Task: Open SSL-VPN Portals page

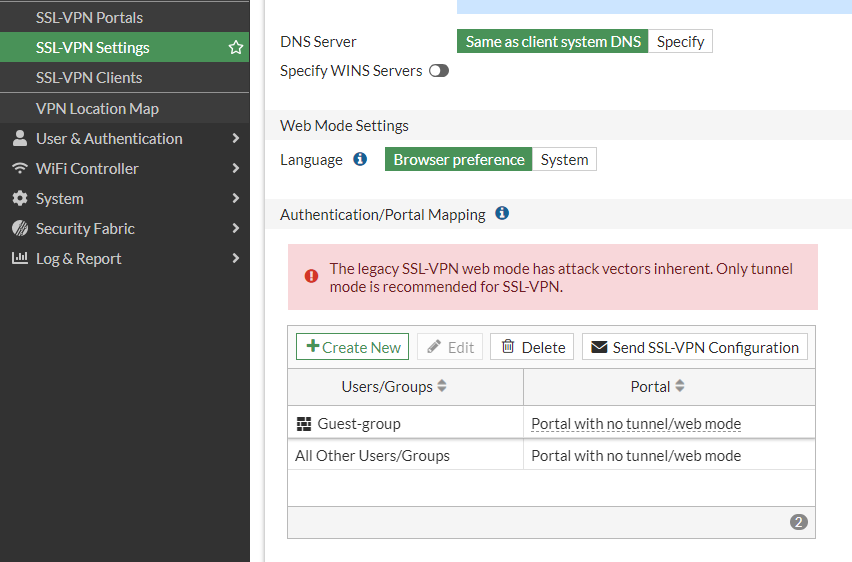Action: tap(89, 18)
